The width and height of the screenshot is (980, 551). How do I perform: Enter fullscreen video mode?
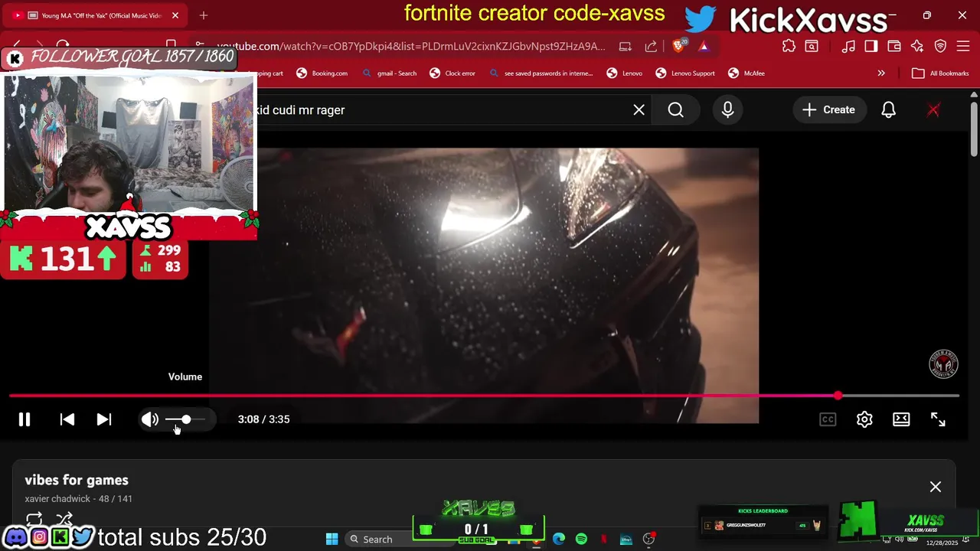click(x=938, y=419)
